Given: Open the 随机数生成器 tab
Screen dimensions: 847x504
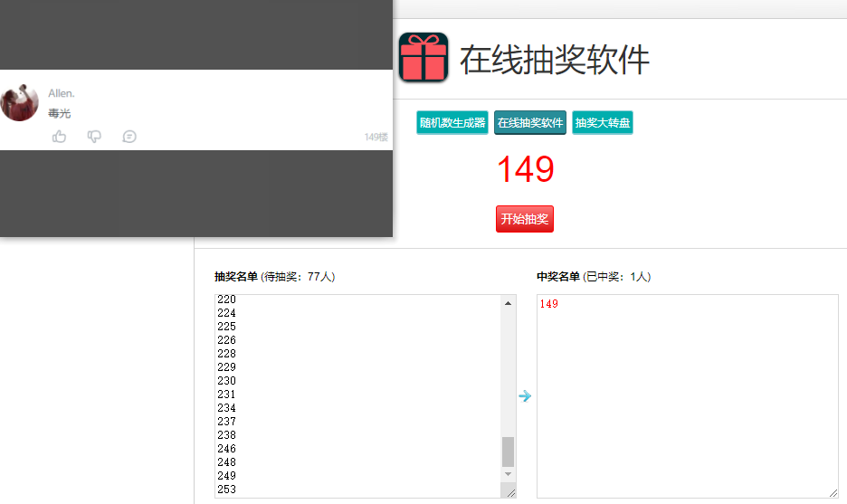Looking at the screenshot, I should click(452, 123).
